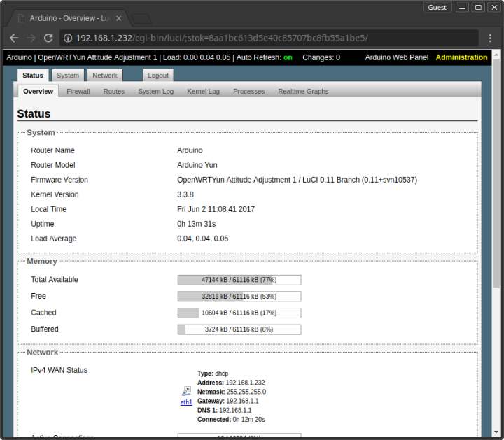Close the Arduino Overview browser tab
This screenshot has width=504, height=440.
(x=118, y=18)
